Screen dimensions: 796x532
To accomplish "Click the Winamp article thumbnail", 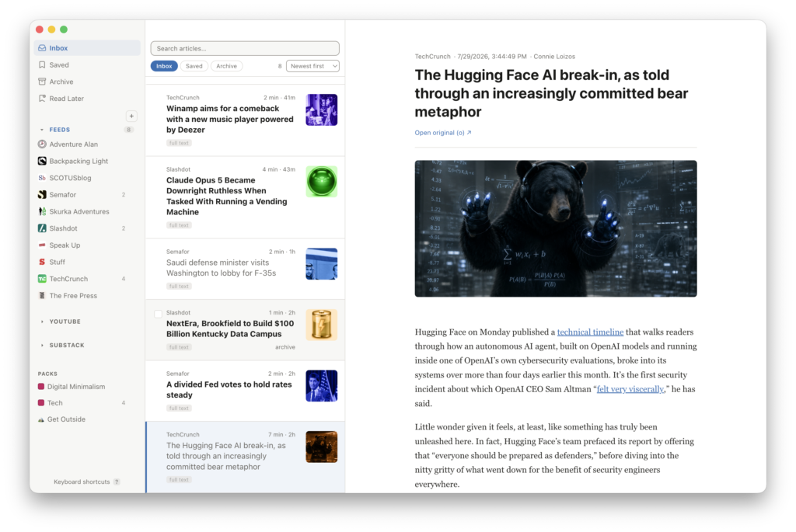I will [321, 110].
